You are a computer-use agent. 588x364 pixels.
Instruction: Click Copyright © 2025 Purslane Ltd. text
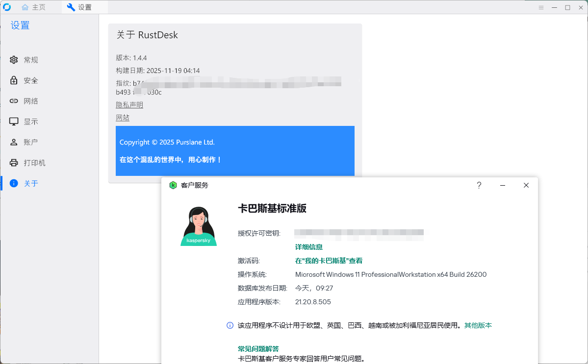[x=167, y=142]
